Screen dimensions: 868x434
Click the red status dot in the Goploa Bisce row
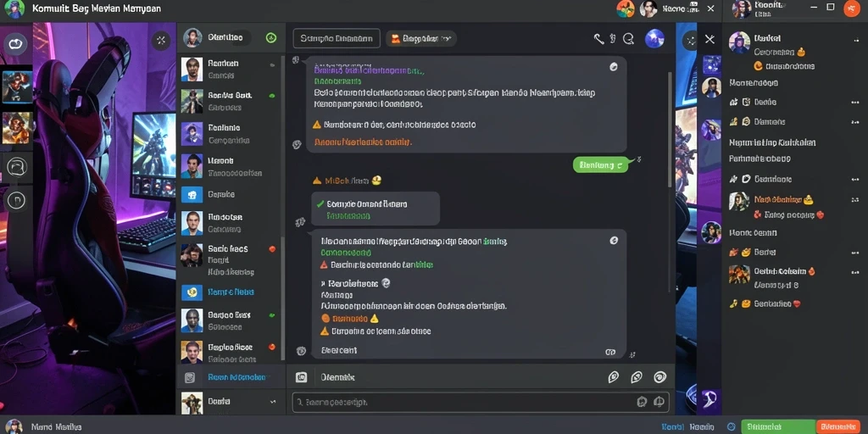272,347
